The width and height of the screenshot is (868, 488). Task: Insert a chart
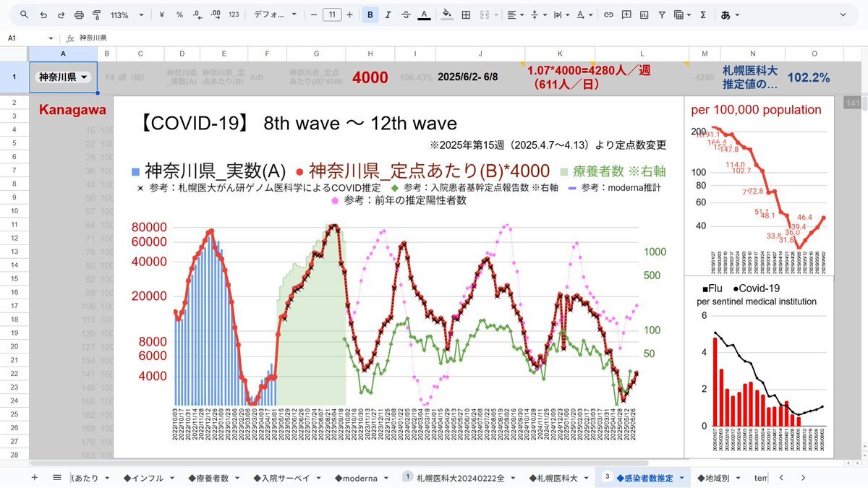(644, 14)
